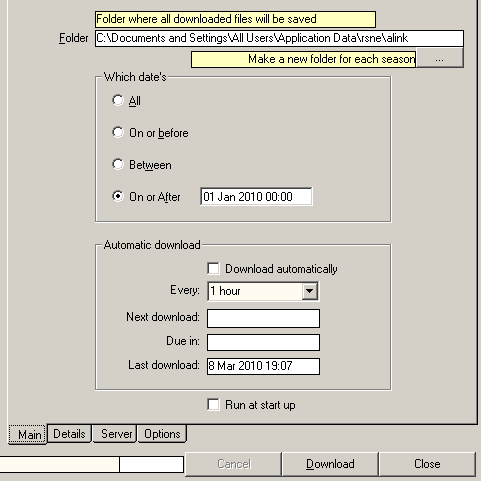Start the Download button

(x=330, y=464)
